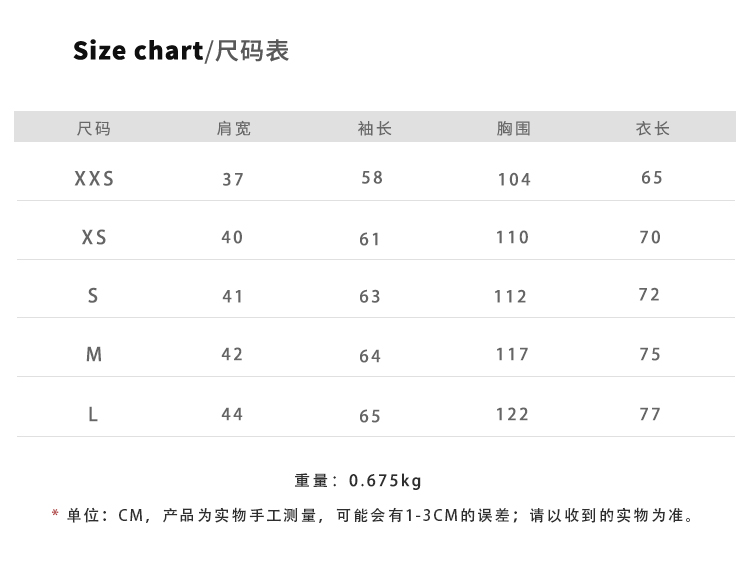Screen dimensions: 750x562
Task: Click the L size row label
Action: [x=93, y=414]
